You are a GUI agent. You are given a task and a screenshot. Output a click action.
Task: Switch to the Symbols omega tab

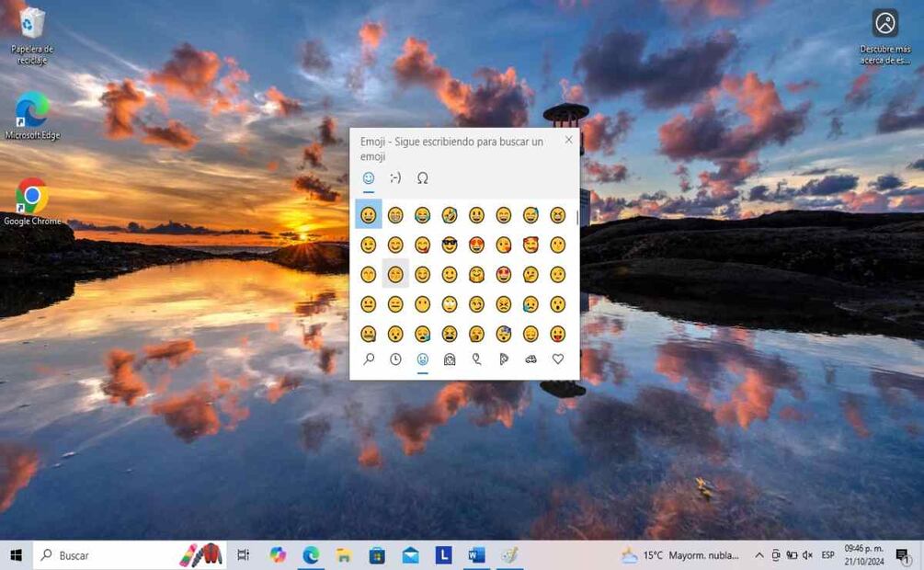tap(422, 178)
